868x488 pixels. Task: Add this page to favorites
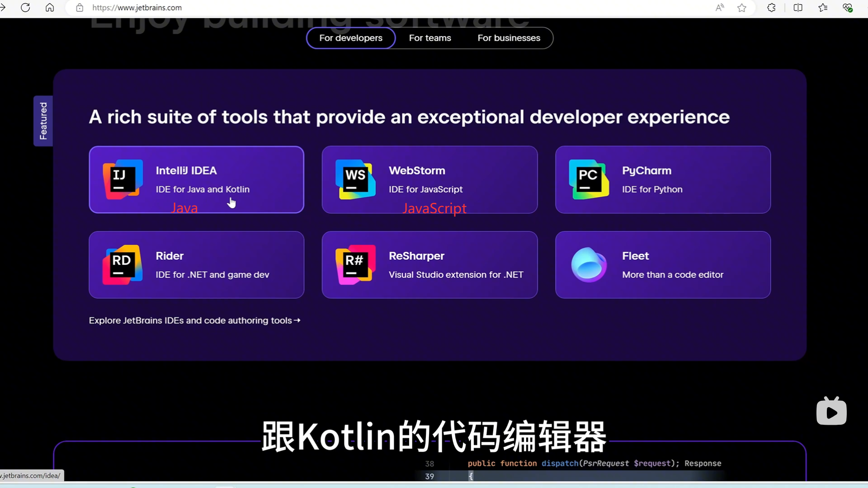(x=742, y=8)
